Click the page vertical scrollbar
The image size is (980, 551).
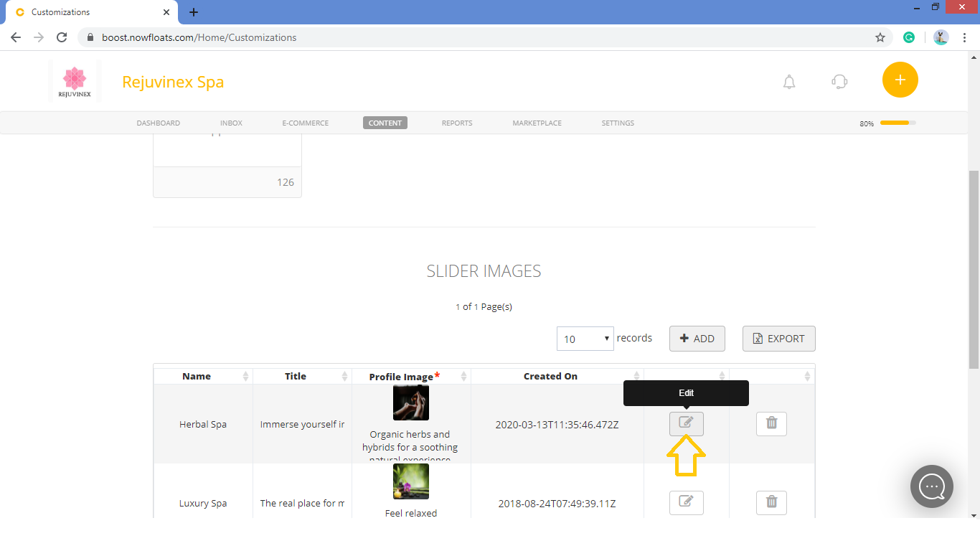(974, 269)
